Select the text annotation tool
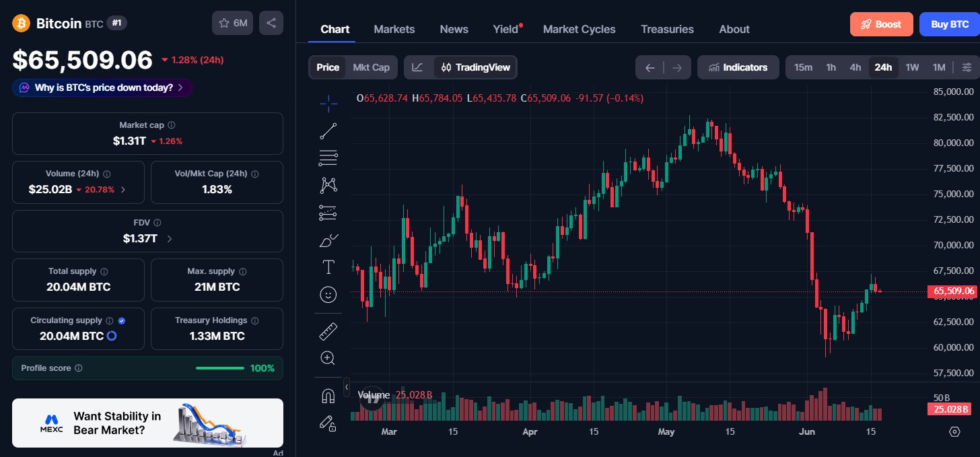980x457 pixels. tap(328, 267)
